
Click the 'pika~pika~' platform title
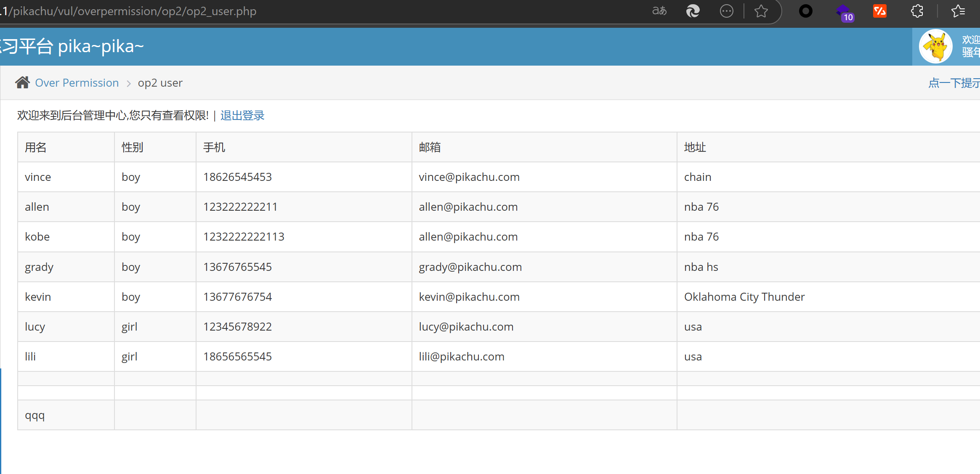click(x=101, y=46)
